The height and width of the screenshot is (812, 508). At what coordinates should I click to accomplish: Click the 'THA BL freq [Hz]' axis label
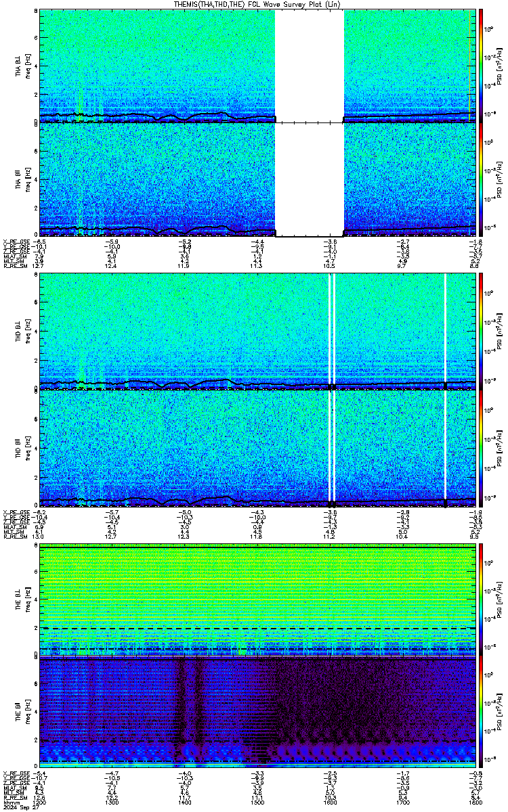(x=22, y=66)
